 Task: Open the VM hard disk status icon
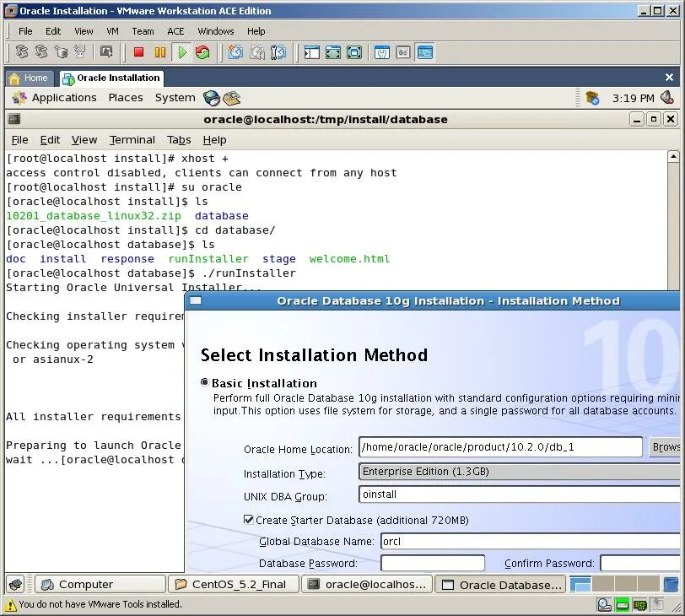(x=604, y=605)
